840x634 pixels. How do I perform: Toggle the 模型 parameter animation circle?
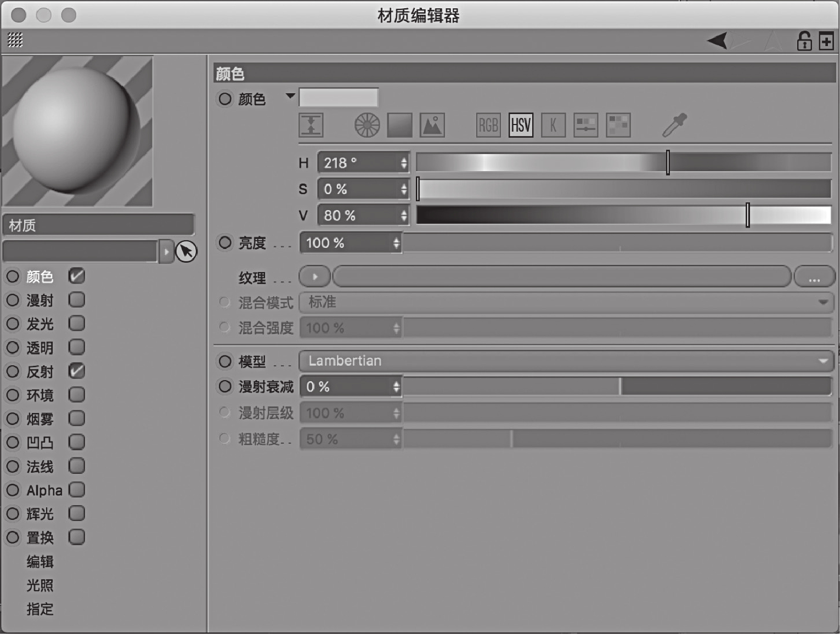click(225, 361)
